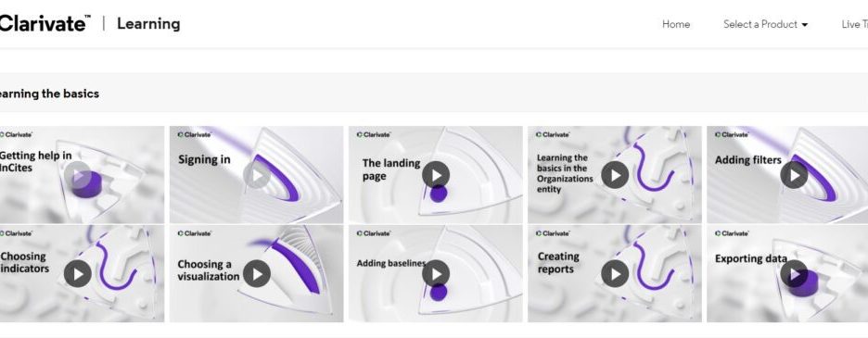Start the Organizations entity basics video
868x338 pixels.
615,175
